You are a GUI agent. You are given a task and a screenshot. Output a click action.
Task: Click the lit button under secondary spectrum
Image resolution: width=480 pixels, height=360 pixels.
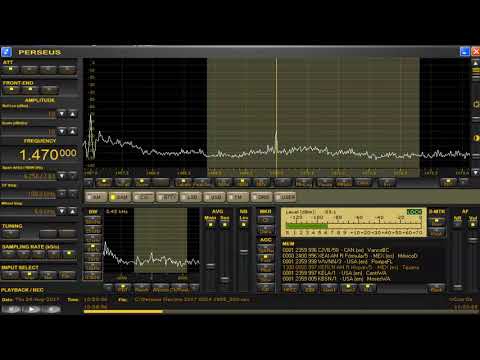click(x=122, y=288)
